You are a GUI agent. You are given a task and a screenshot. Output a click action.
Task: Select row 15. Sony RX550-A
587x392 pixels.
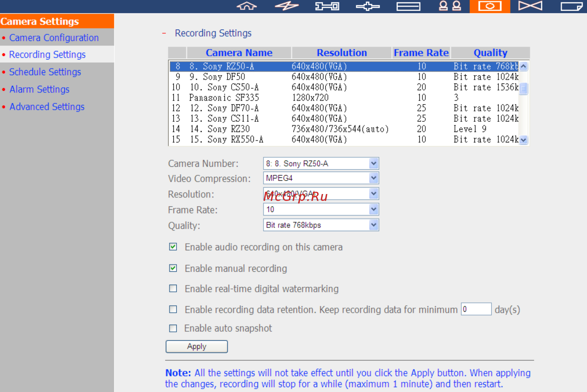point(344,139)
